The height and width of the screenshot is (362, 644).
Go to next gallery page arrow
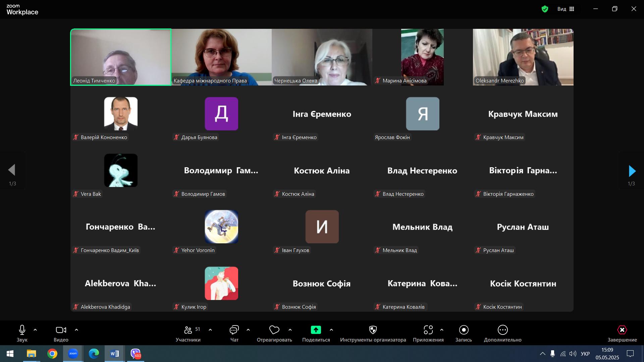coord(632,171)
